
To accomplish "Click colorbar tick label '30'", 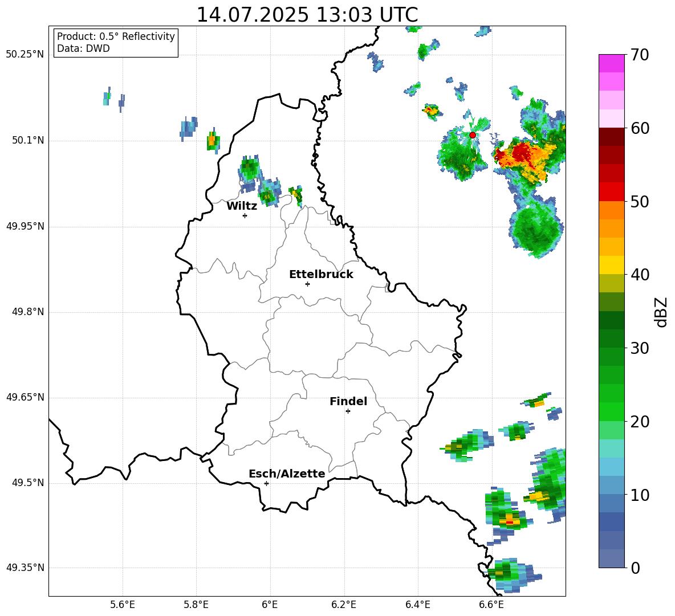I will [639, 348].
